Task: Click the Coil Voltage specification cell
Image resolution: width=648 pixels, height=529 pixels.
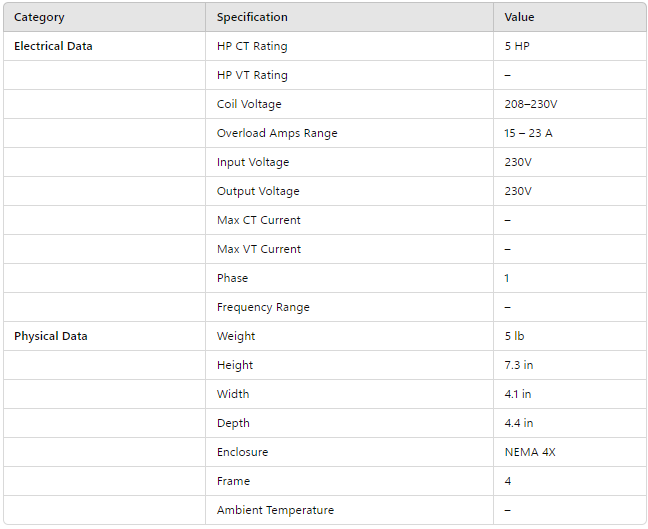Action: [249, 104]
